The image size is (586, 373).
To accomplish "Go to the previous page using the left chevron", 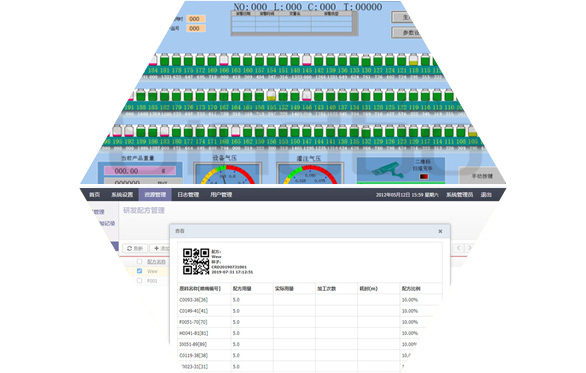I will 459,248.
